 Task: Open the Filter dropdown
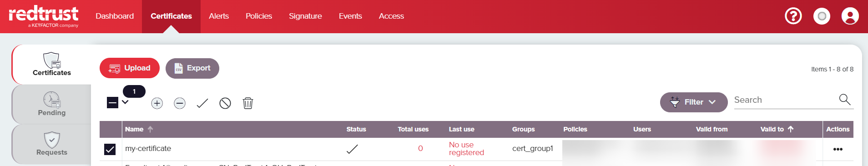(694, 102)
